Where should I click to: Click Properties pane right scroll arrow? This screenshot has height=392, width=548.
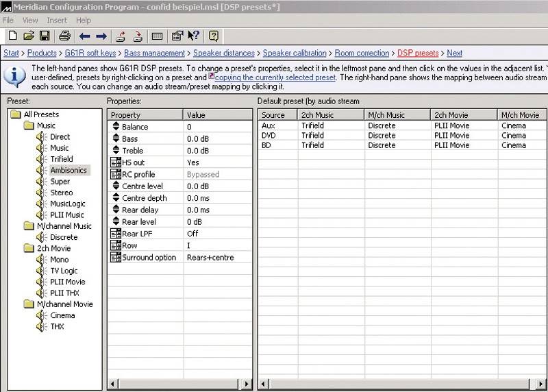click(247, 384)
